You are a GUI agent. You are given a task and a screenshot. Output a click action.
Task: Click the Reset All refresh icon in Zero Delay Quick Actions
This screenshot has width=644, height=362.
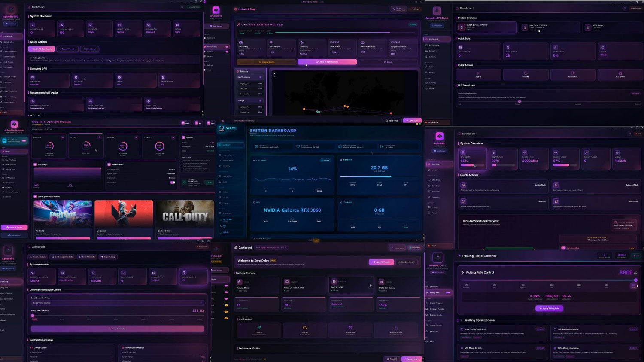(x=304, y=327)
